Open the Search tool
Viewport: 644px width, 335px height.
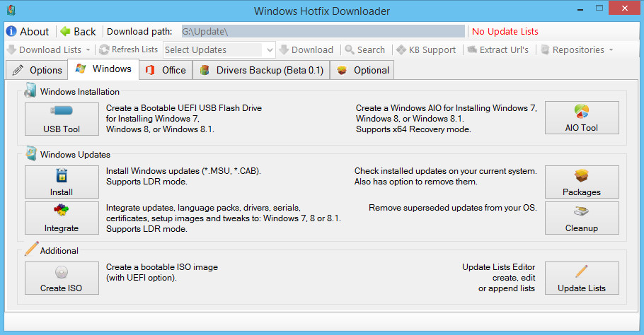[365, 49]
